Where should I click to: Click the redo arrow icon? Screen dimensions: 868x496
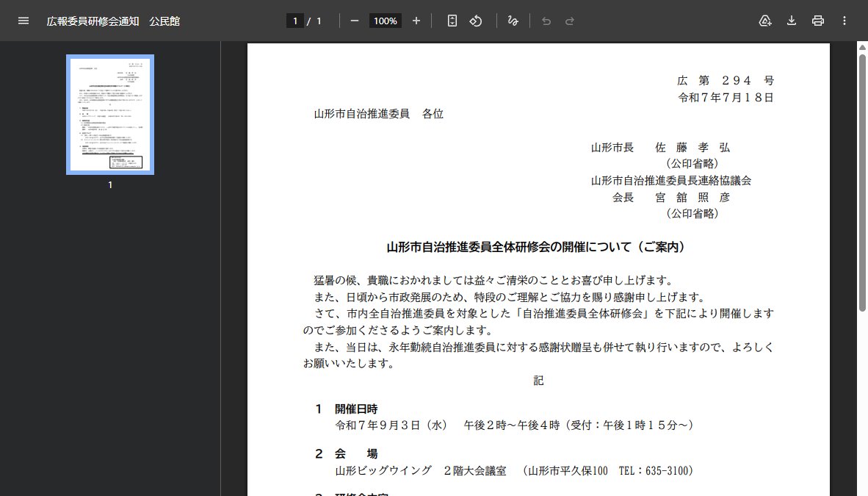point(570,21)
